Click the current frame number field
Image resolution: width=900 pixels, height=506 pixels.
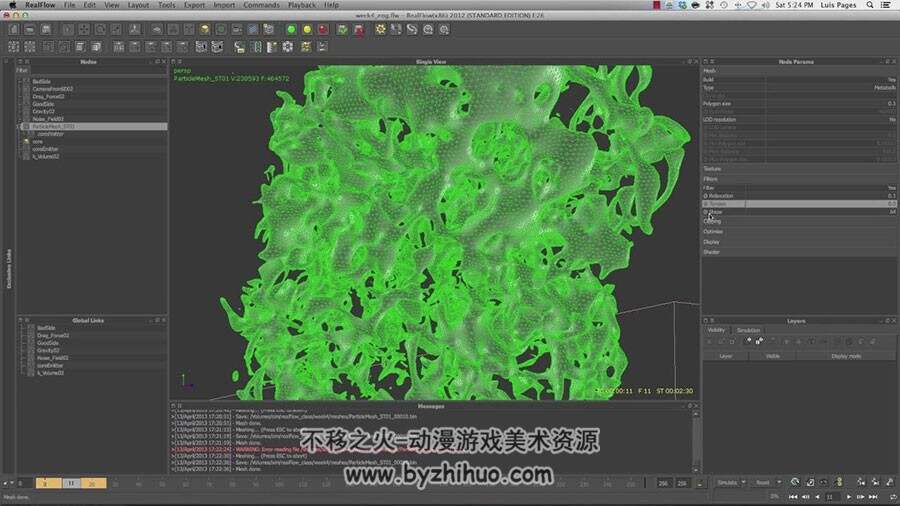(x=833, y=496)
